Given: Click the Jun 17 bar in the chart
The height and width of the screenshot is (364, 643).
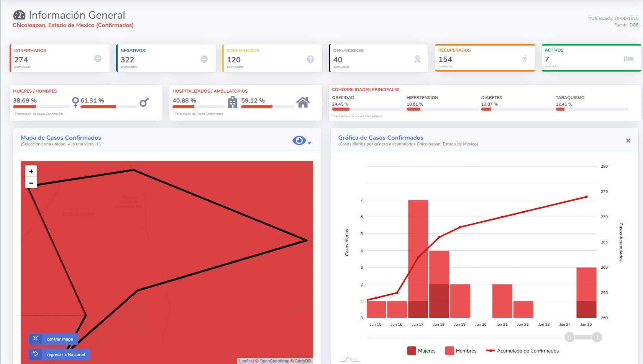Looking at the screenshot, I should point(418,259).
